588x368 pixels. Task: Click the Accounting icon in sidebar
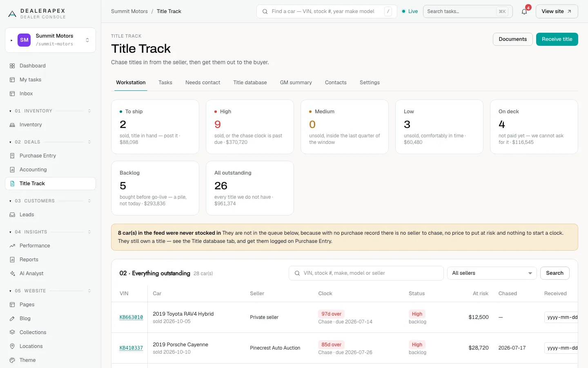coord(12,170)
